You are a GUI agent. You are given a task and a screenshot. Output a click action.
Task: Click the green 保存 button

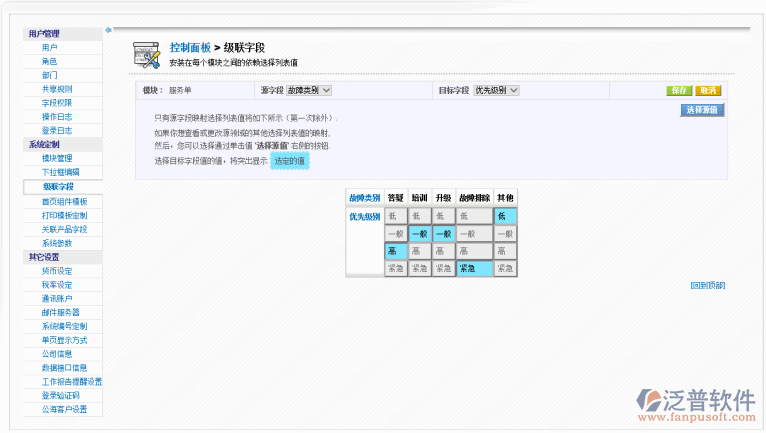coord(679,90)
